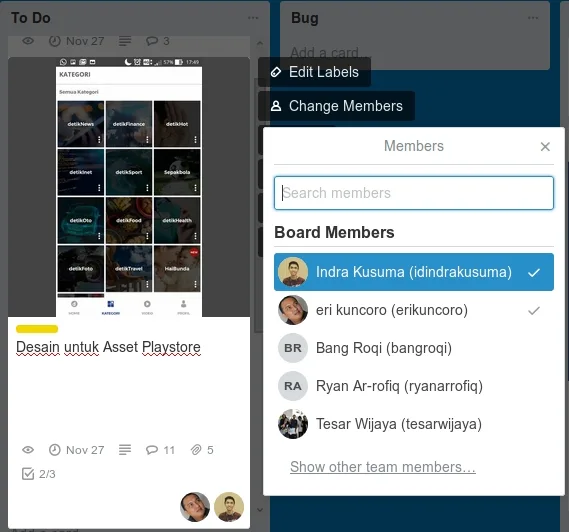This screenshot has height=532, width=569.
Task: Click the RA initials avatar
Action: [x=293, y=386]
